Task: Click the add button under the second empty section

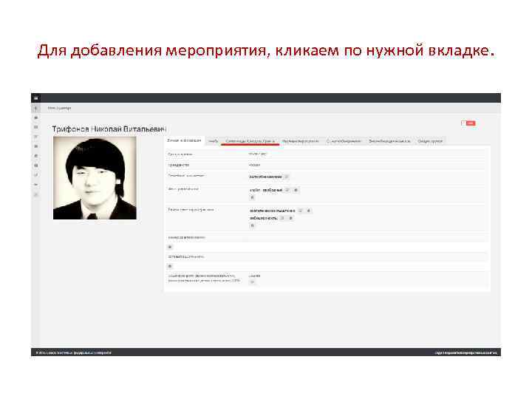Action: point(170,266)
